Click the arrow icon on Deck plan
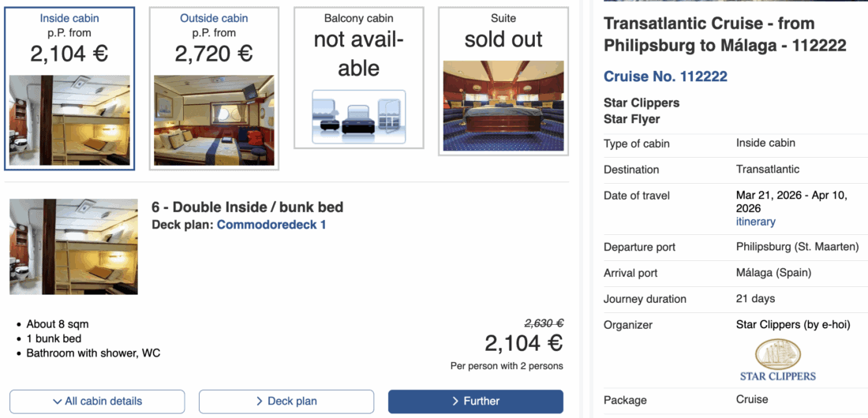This screenshot has height=418, width=868. 260,401
